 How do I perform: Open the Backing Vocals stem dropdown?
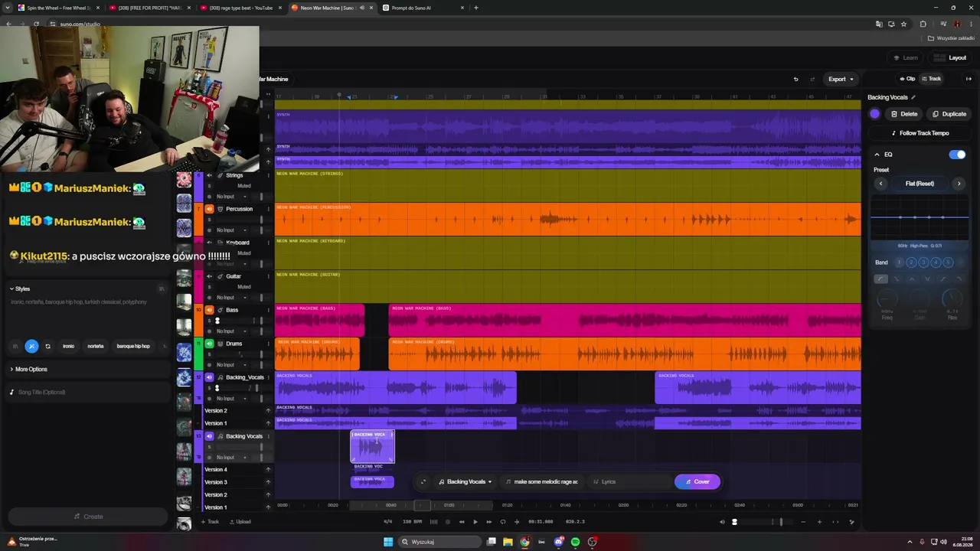(x=465, y=481)
